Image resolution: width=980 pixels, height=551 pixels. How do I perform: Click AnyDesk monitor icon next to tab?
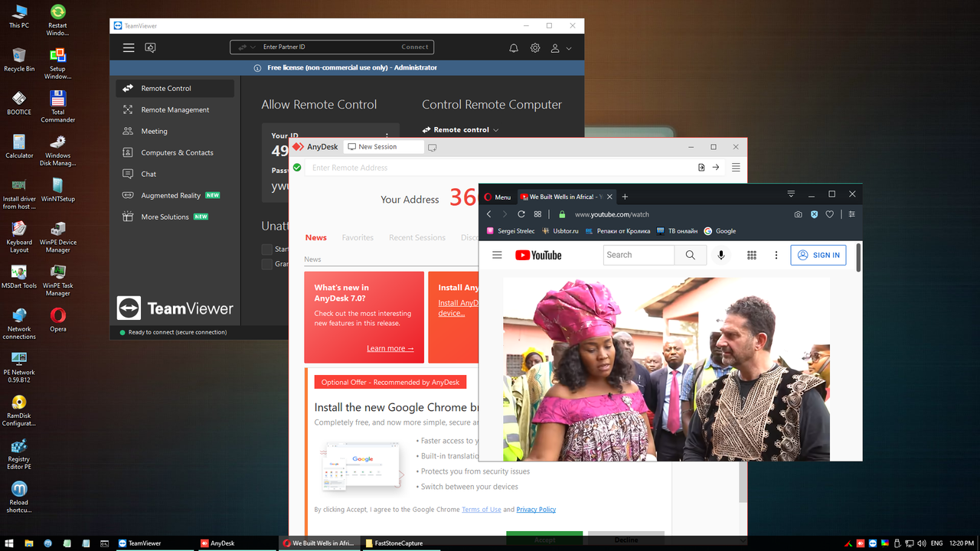[432, 147]
